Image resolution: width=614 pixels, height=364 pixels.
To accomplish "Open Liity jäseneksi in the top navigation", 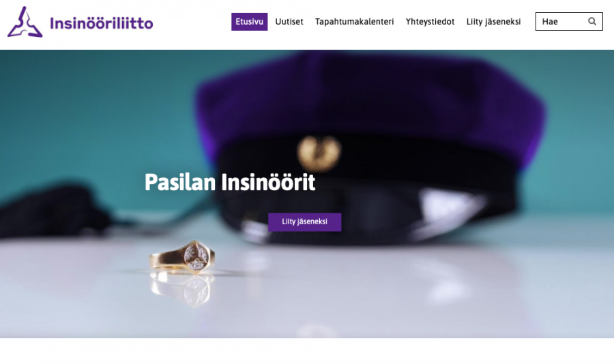I will coord(493,22).
